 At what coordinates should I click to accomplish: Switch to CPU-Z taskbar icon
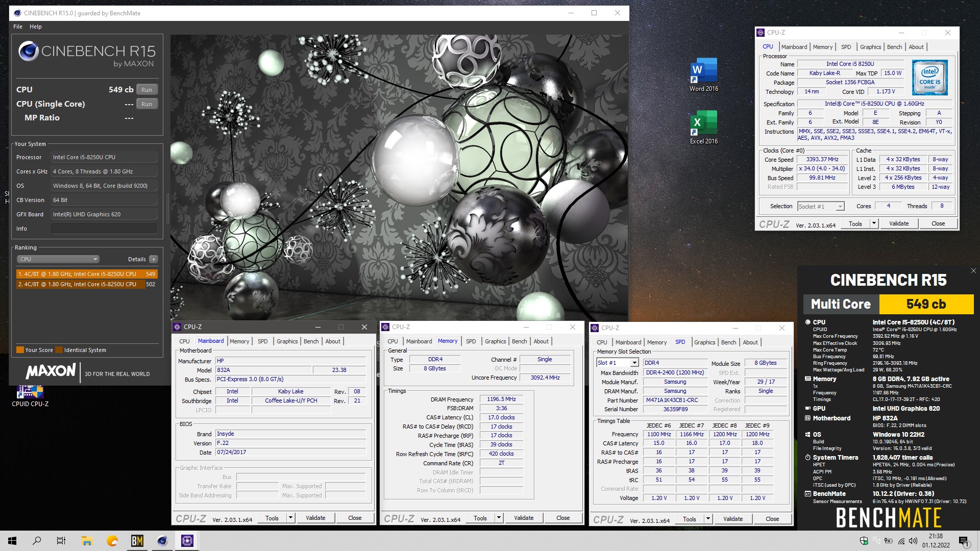(187, 541)
